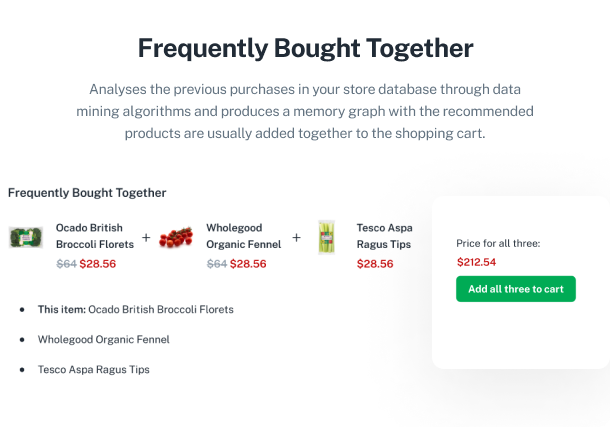610x427 pixels.
Task: Click the $212.54 total price
Action: [476, 262]
